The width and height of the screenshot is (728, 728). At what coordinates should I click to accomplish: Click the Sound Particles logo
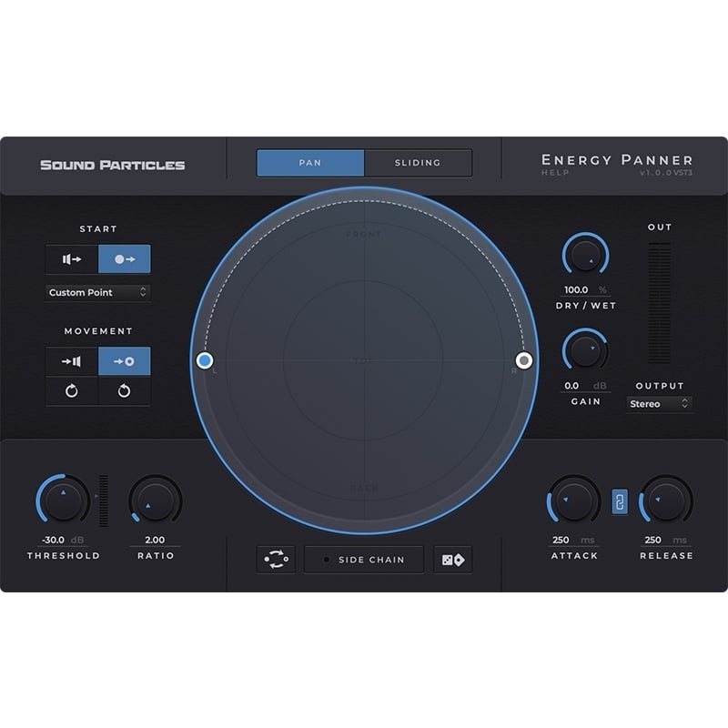click(x=112, y=165)
